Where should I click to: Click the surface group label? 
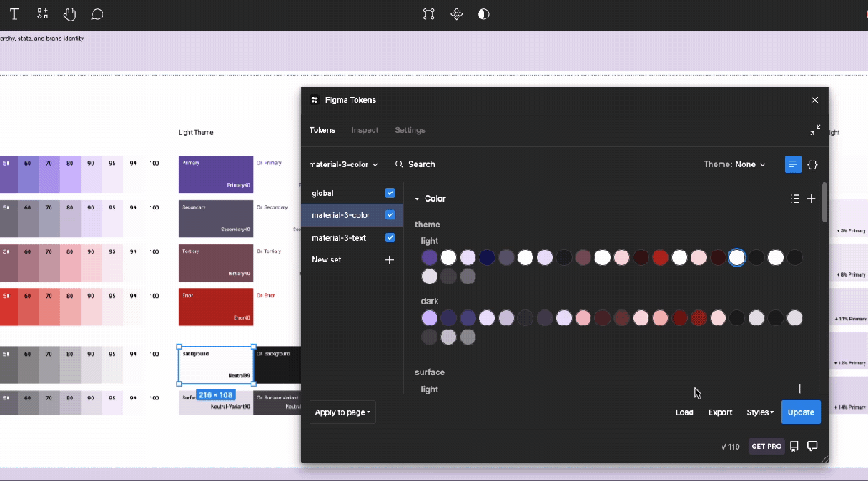(x=430, y=372)
